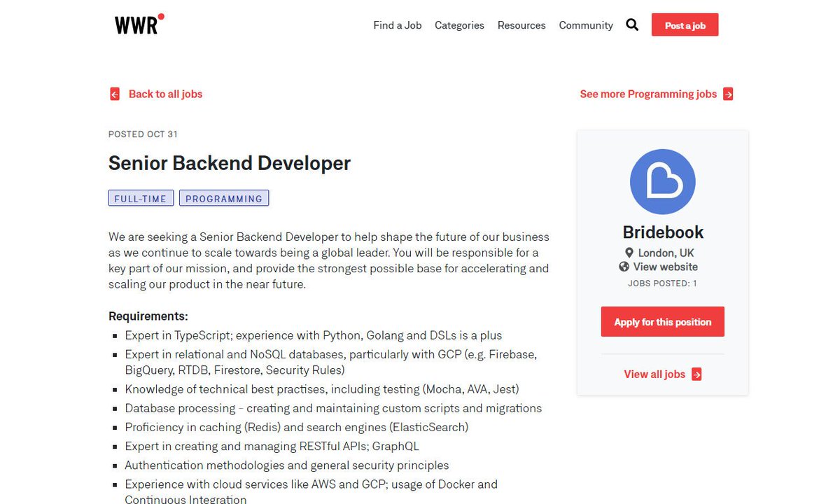Click the Senior Backend Developer heading

(230, 164)
